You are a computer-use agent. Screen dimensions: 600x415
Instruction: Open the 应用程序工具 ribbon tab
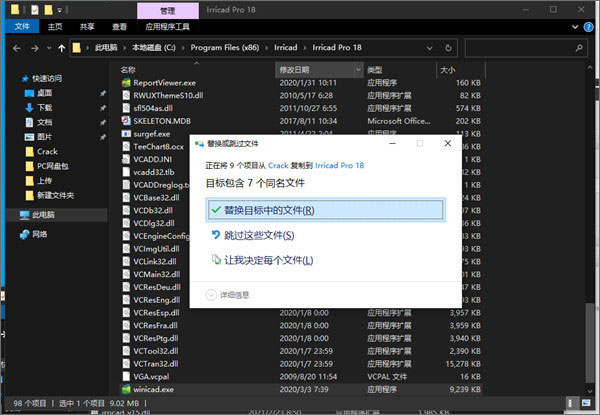click(168, 27)
